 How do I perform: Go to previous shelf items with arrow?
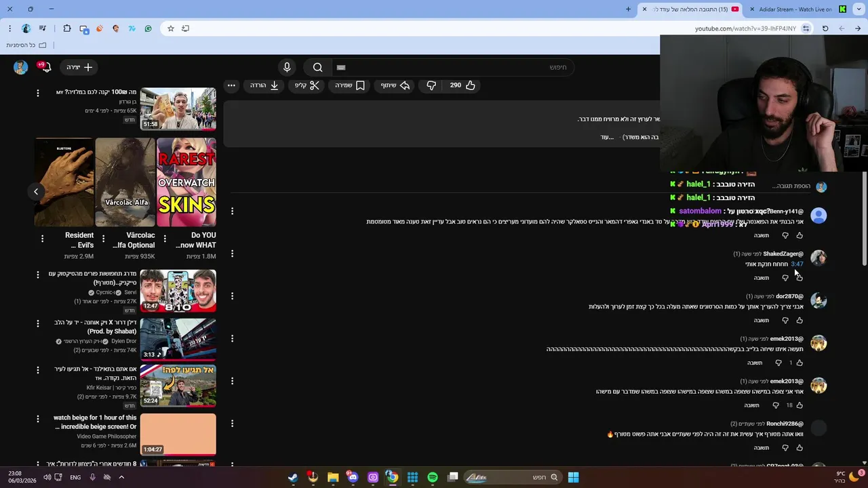pyautogui.click(x=36, y=191)
